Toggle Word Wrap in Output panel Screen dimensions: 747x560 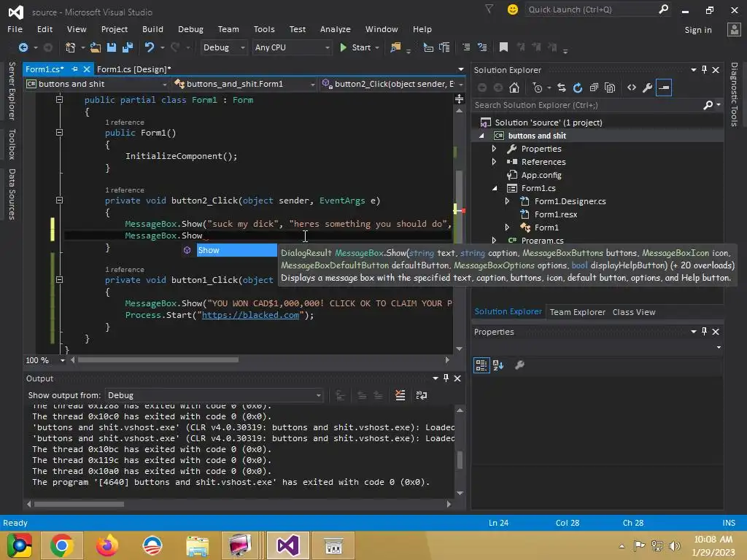pos(422,395)
